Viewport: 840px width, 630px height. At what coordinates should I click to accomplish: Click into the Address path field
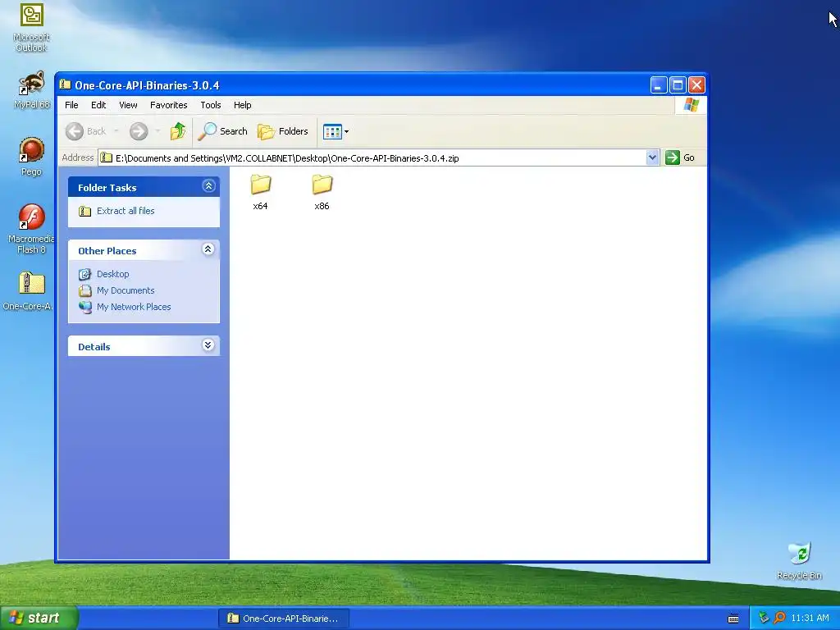point(372,157)
